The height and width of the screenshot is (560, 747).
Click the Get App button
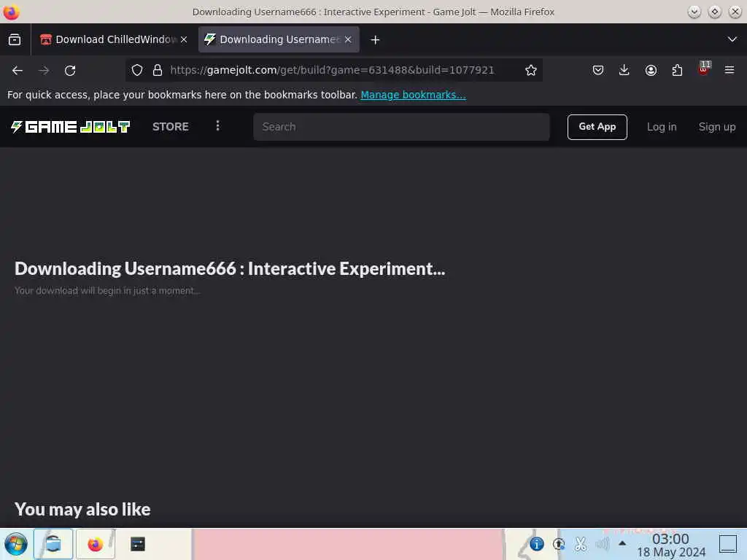(x=597, y=127)
